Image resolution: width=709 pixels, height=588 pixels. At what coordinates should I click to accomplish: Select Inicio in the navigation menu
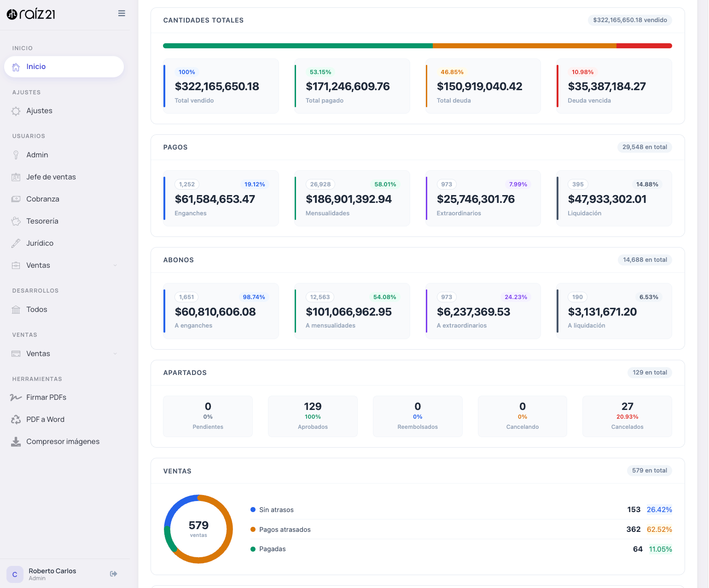[64, 66]
